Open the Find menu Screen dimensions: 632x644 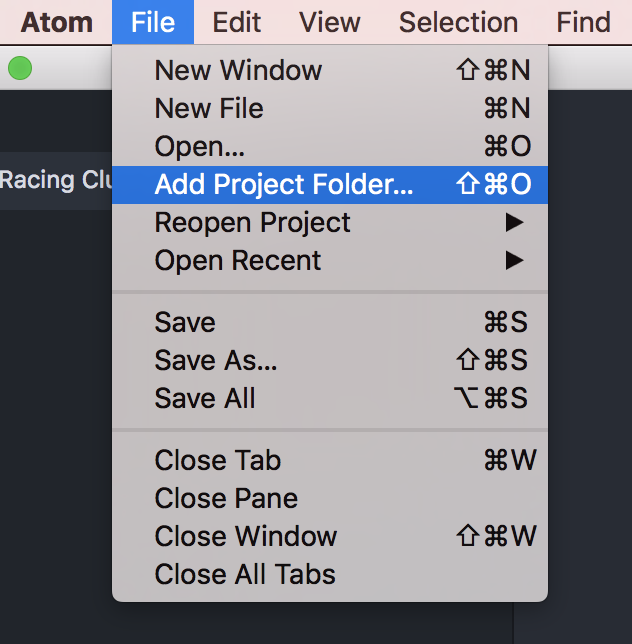click(583, 21)
